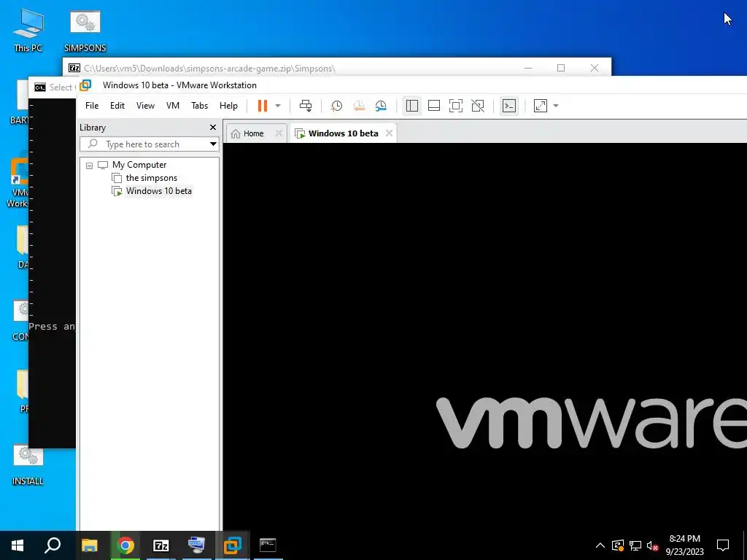Screen dimensions: 747x560
Task: Open the notification center icon
Action: [723, 545]
